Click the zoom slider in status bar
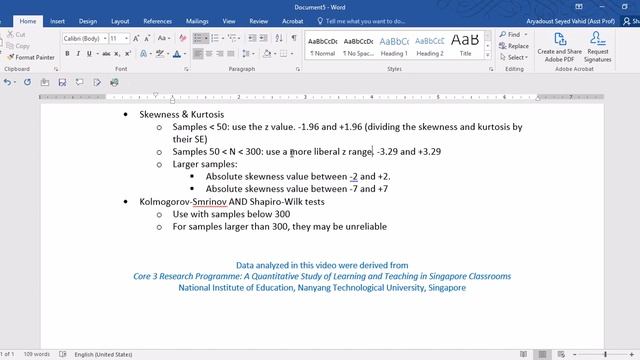The width and height of the screenshot is (640, 360). click(605, 354)
